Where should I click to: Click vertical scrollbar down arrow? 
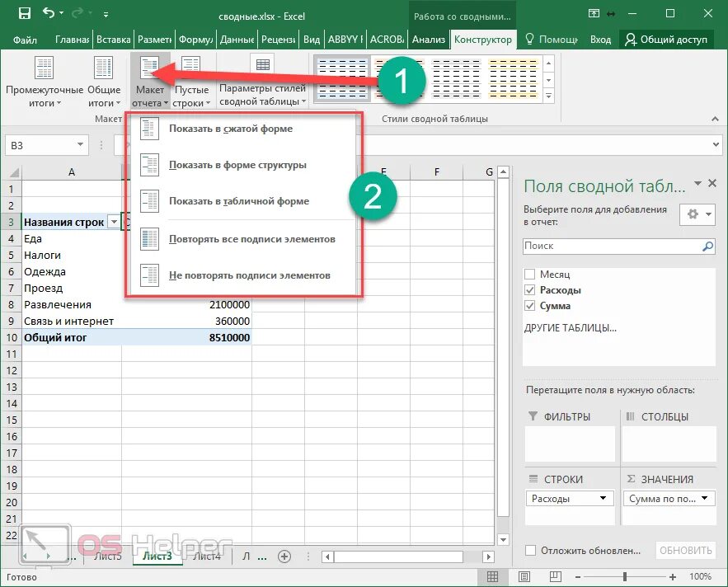pos(503,540)
